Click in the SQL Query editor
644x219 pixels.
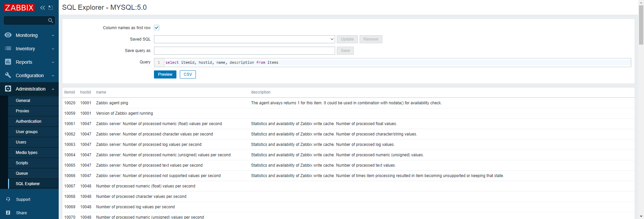point(397,62)
